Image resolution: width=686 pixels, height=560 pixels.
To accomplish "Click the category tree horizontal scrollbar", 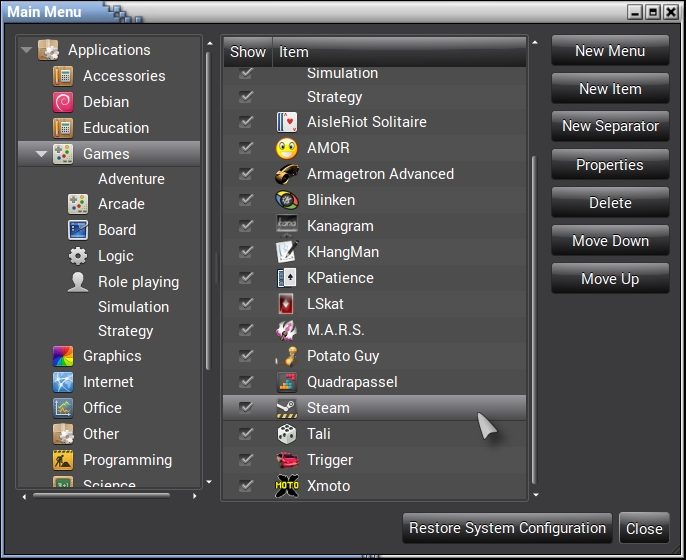I will [88, 495].
